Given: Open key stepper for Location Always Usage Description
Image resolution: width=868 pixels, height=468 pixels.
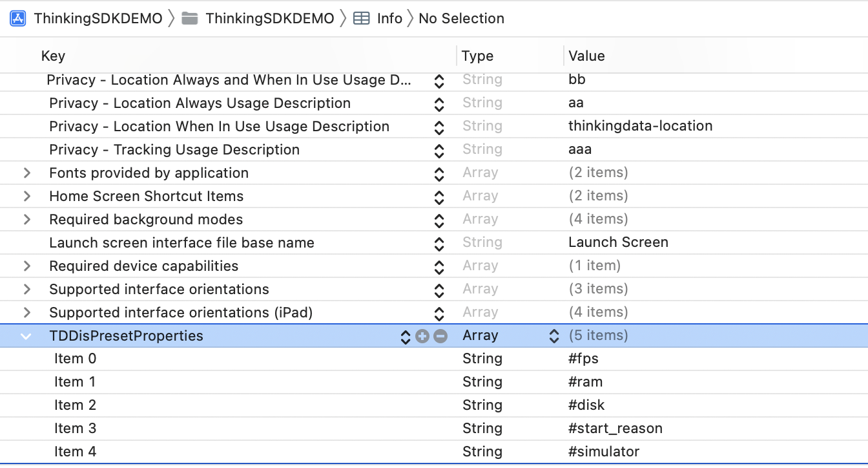Looking at the screenshot, I should point(439,104).
